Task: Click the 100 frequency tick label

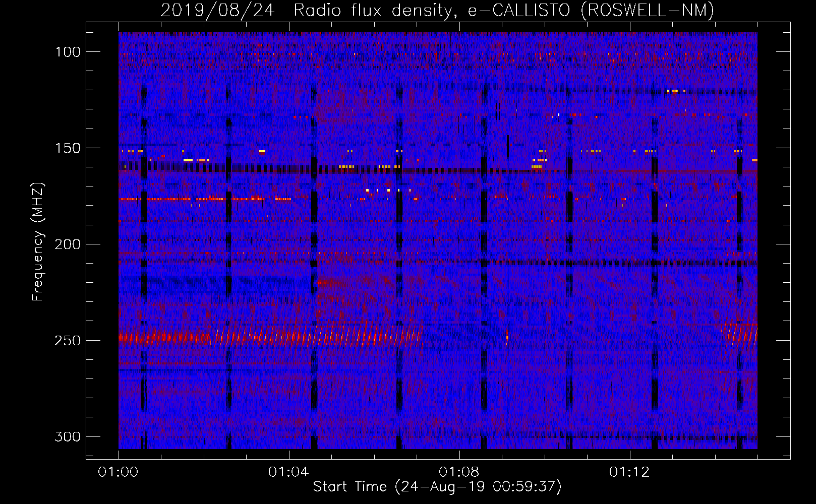Action: 68,52
